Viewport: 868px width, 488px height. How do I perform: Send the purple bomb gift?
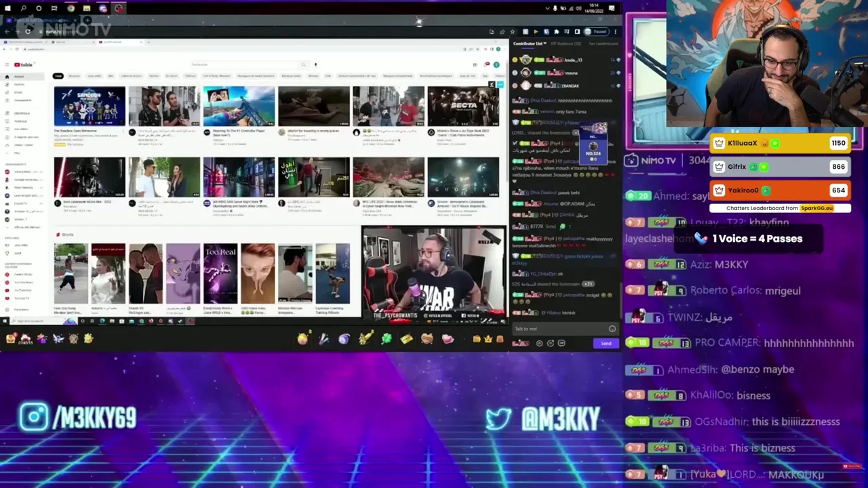click(344, 339)
